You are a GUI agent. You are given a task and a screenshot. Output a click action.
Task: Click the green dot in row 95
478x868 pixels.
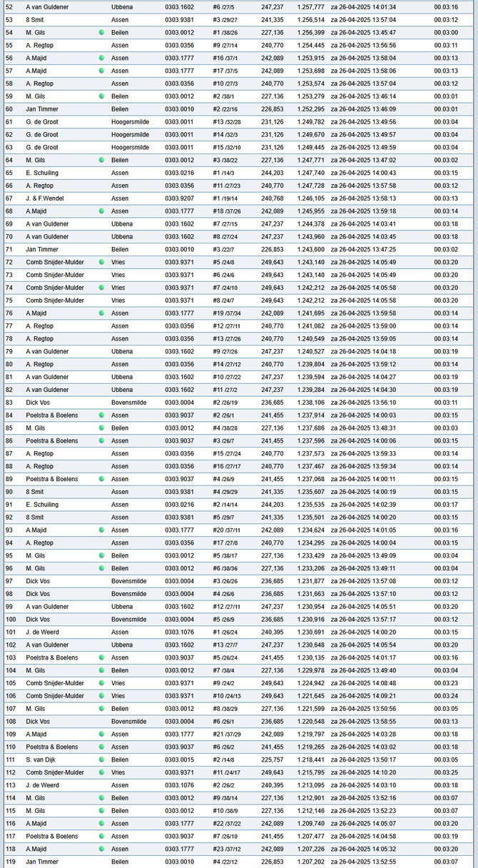[x=101, y=555]
